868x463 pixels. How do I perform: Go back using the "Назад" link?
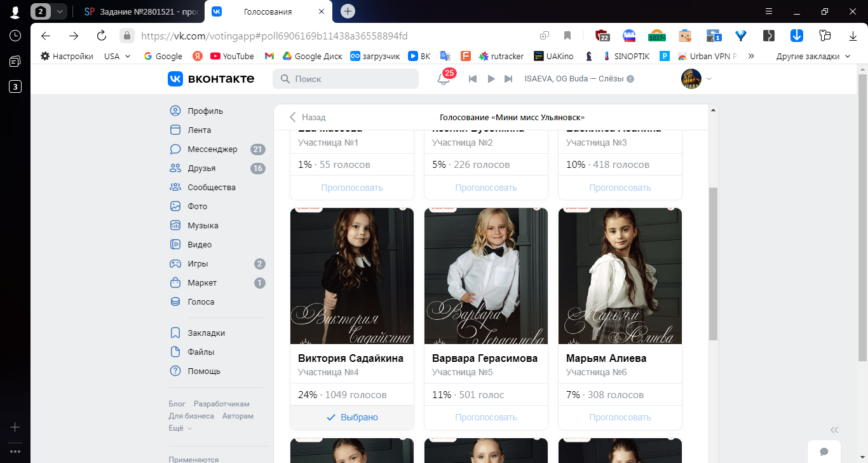pyautogui.click(x=308, y=117)
